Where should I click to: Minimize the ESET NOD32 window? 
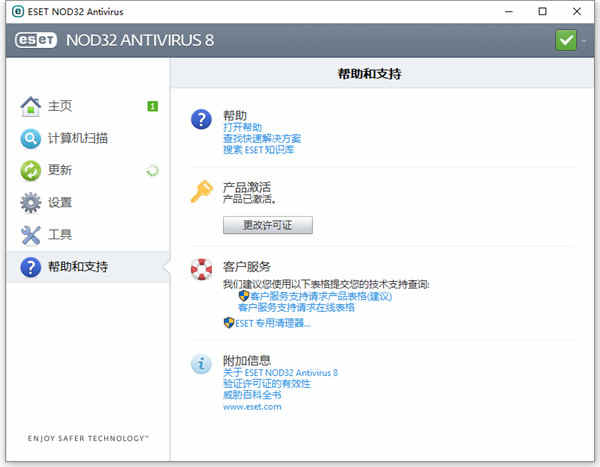(x=509, y=11)
